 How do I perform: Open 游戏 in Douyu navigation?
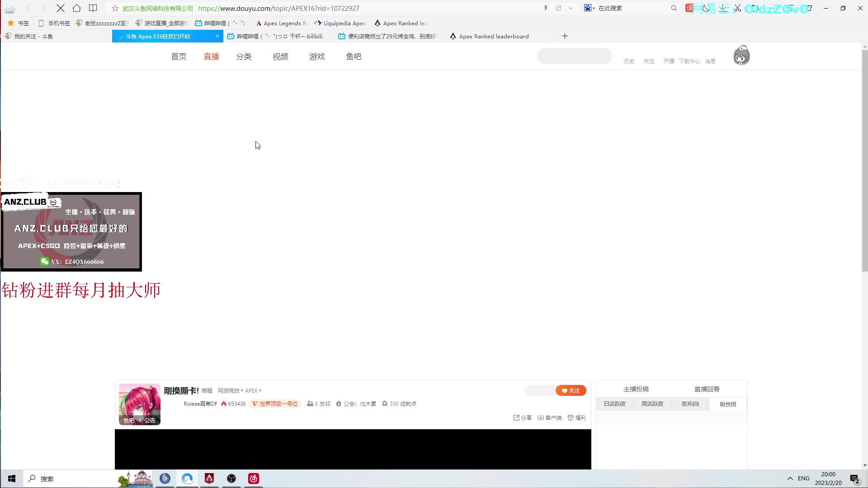(x=317, y=56)
